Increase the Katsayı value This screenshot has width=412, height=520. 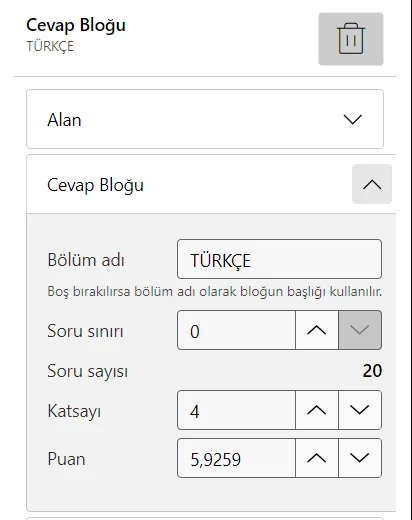317,410
